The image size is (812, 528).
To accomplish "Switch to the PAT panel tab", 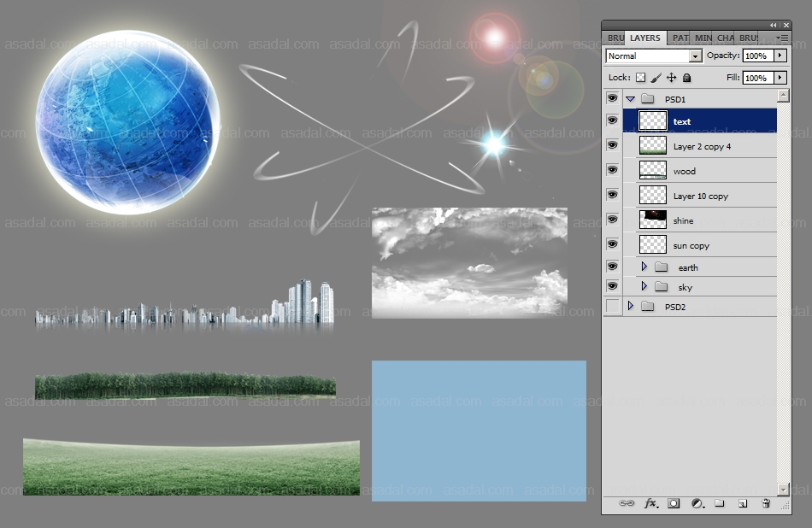I will click(x=680, y=38).
